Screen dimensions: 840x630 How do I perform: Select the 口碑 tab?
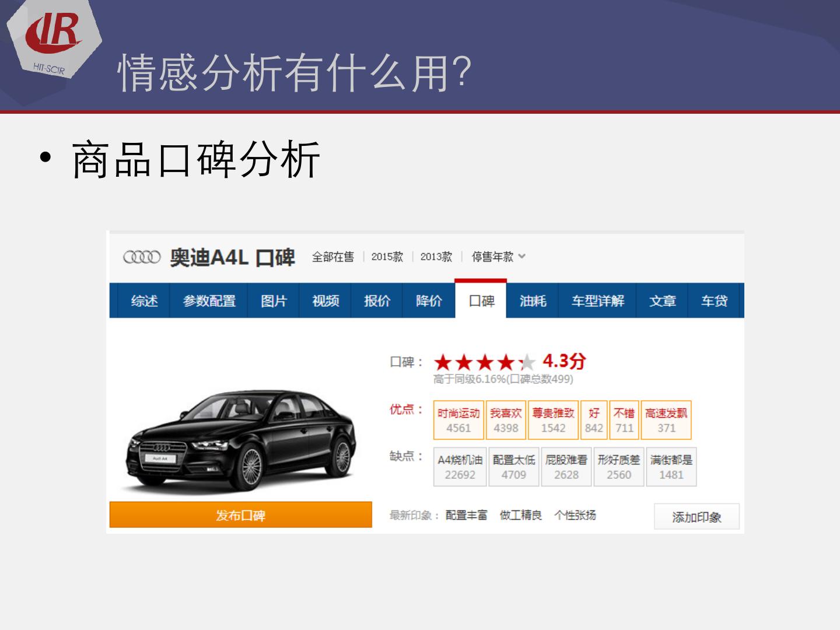click(x=481, y=300)
